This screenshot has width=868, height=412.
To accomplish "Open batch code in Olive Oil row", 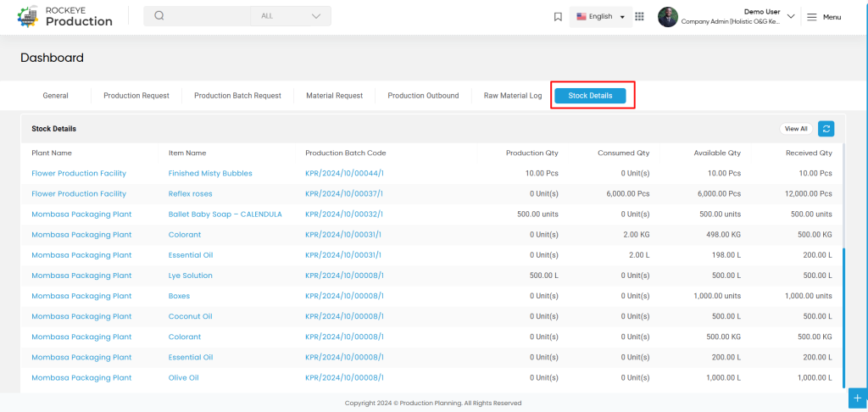I will (344, 378).
